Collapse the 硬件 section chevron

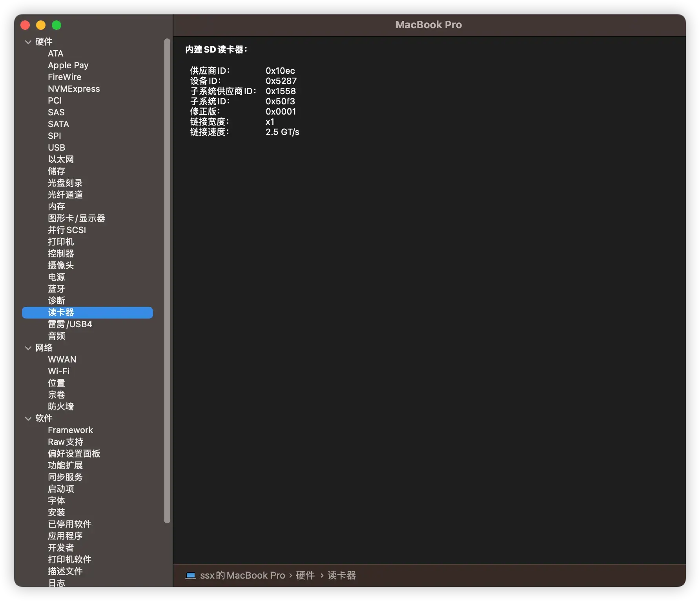[28, 42]
